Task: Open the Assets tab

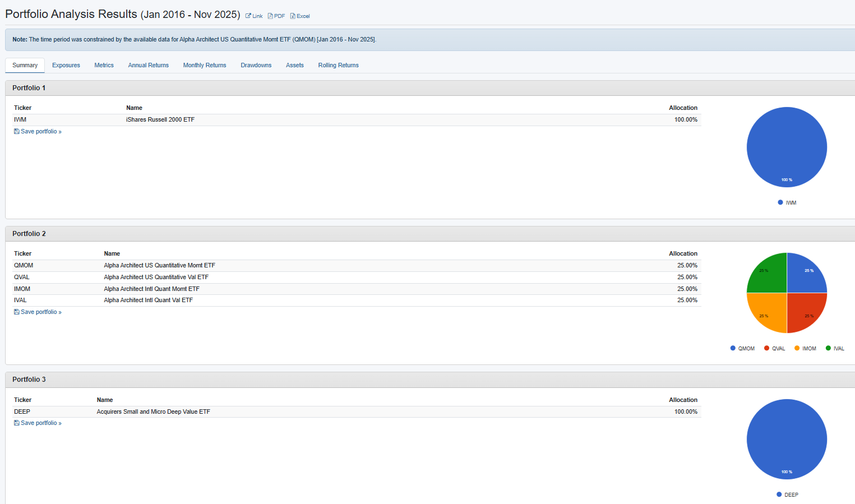Action: click(x=294, y=65)
